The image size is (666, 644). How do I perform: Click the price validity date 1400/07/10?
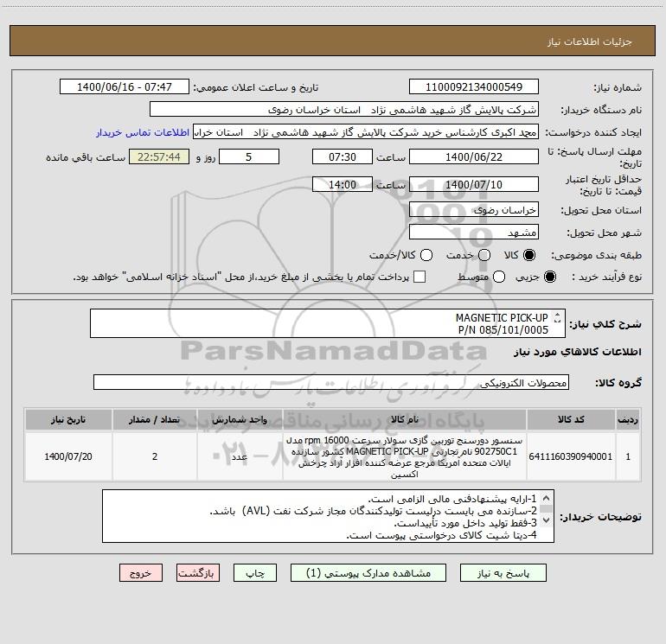tap(474, 184)
